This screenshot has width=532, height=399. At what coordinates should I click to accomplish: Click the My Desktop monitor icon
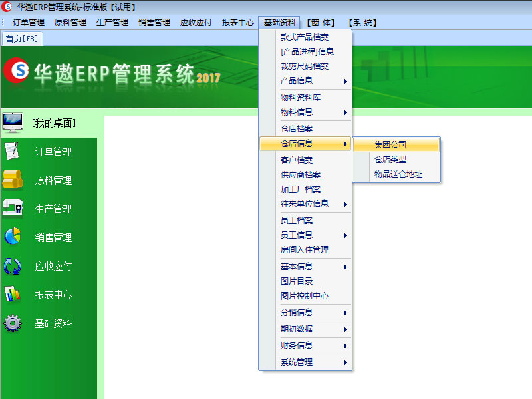click(13, 122)
